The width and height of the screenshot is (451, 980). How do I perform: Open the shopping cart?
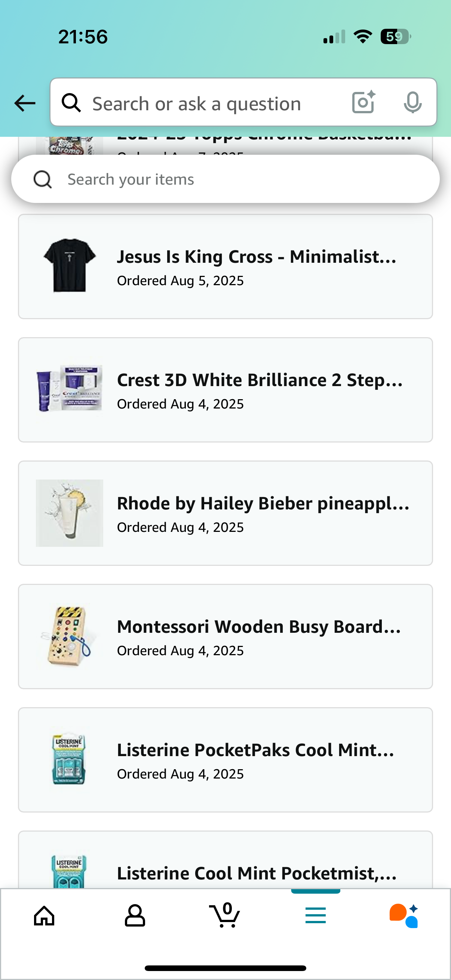225,915
